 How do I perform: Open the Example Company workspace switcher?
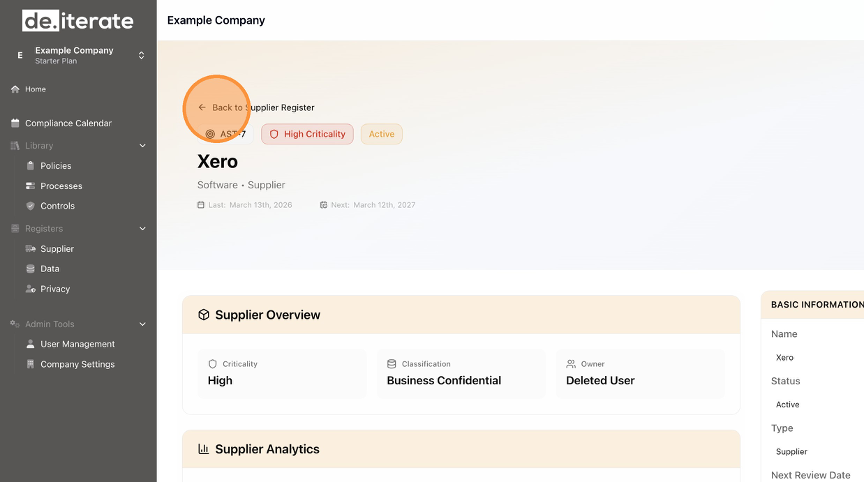tap(78, 55)
